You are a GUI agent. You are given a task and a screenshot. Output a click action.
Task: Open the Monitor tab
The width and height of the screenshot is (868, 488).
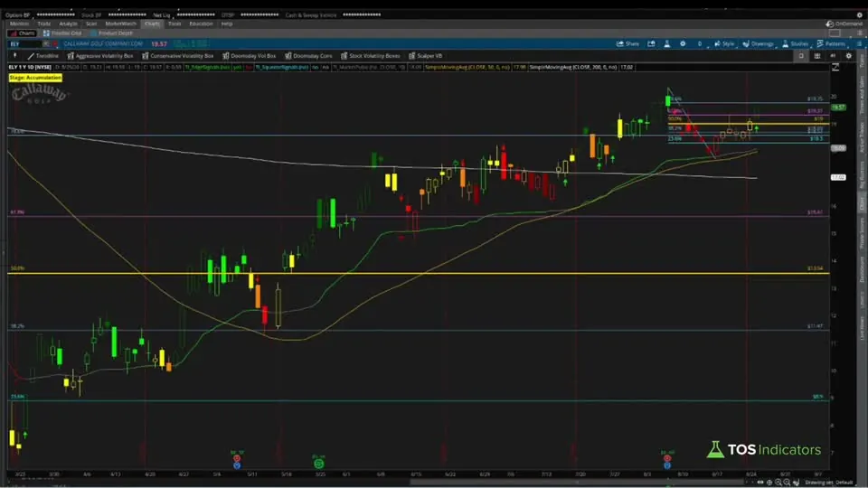[x=19, y=23]
